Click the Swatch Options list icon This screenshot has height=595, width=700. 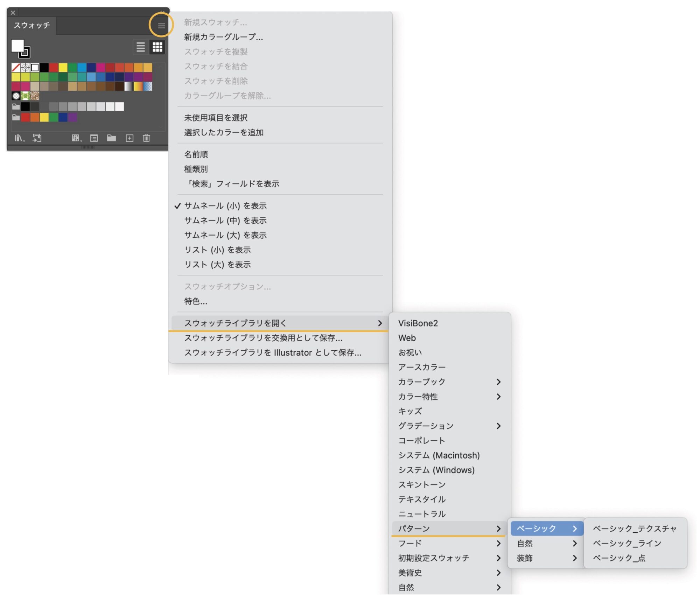tap(93, 138)
